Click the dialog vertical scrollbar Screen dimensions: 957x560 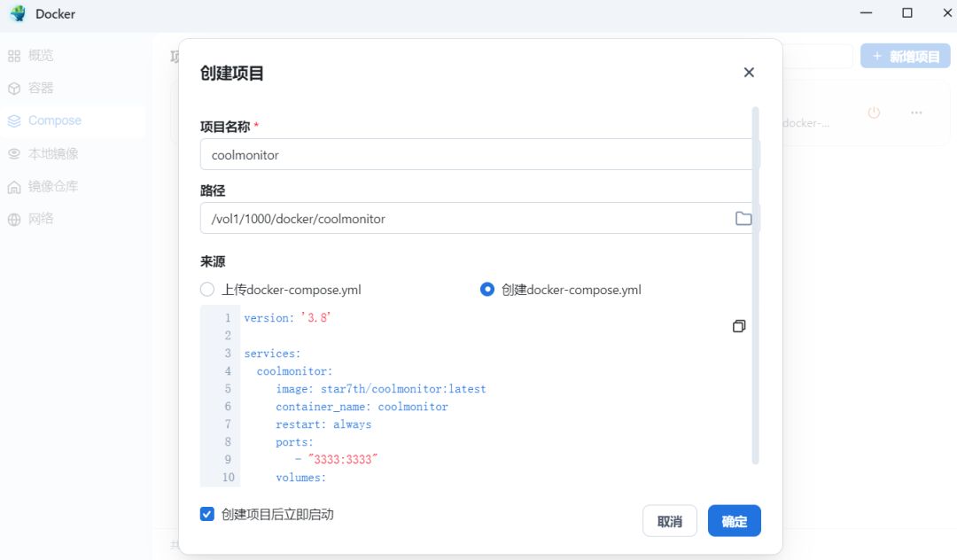coord(756,285)
